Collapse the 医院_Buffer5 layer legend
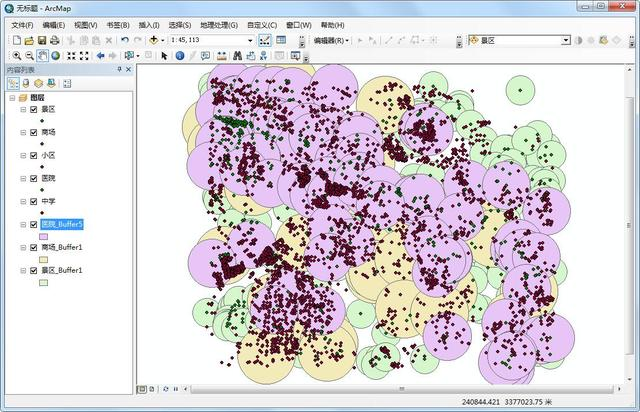Viewport: 640px width, 412px height. click(23, 225)
